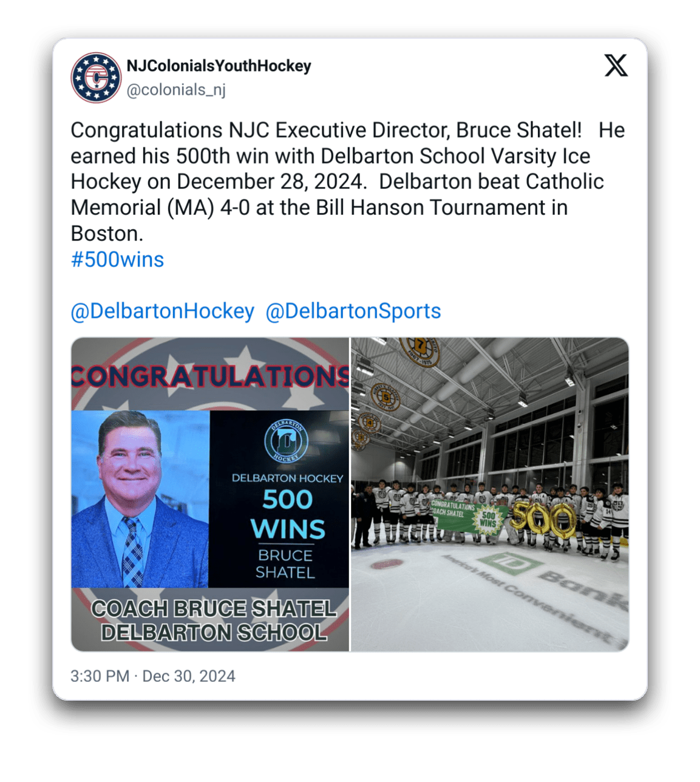Click the @colonials_nj handle
Screen dimensions: 700x782
click(176, 90)
